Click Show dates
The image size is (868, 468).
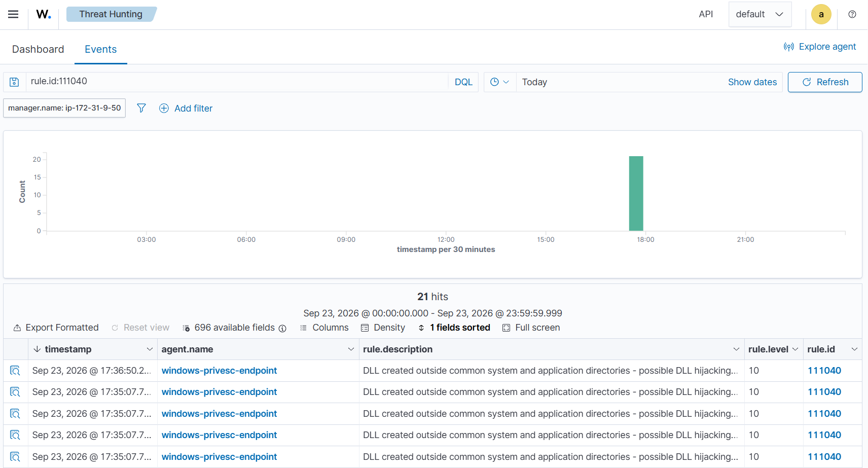point(752,82)
